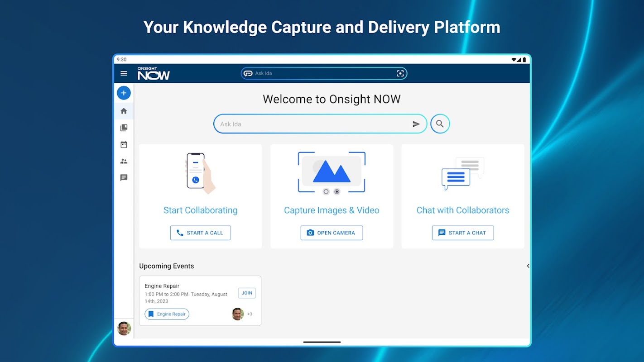Viewport: 644px width, 362px height.
Task: Open the library icon in sidebar
Action: pyautogui.click(x=124, y=128)
